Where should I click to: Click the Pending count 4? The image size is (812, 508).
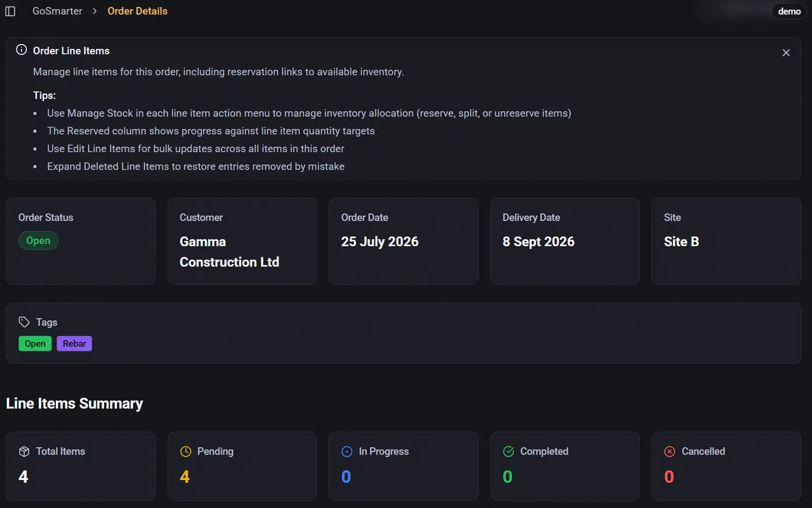coord(185,477)
